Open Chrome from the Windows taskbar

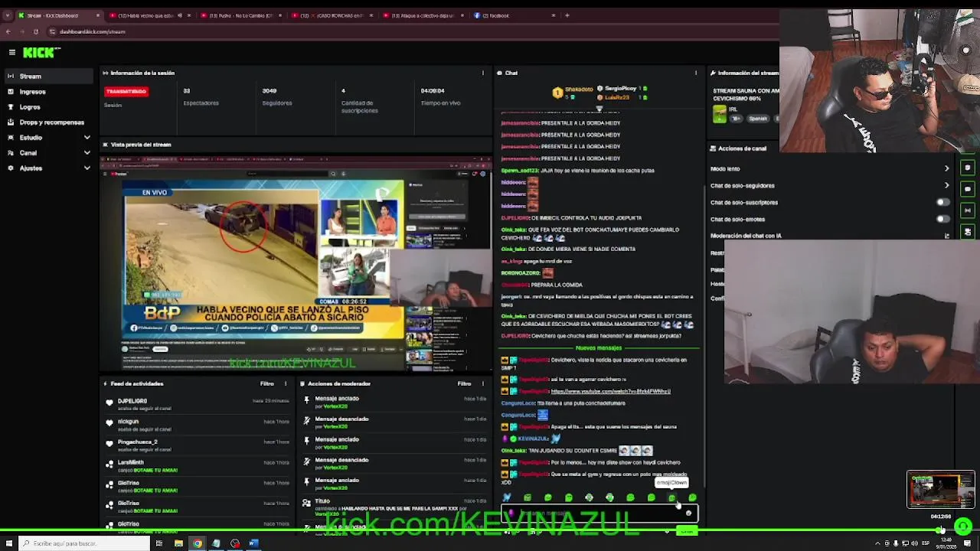click(x=198, y=543)
